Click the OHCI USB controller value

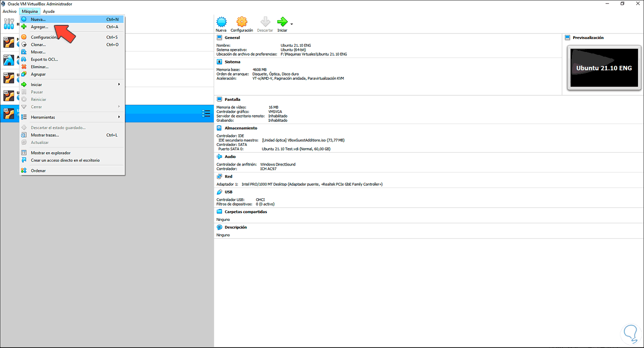(x=261, y=200)
